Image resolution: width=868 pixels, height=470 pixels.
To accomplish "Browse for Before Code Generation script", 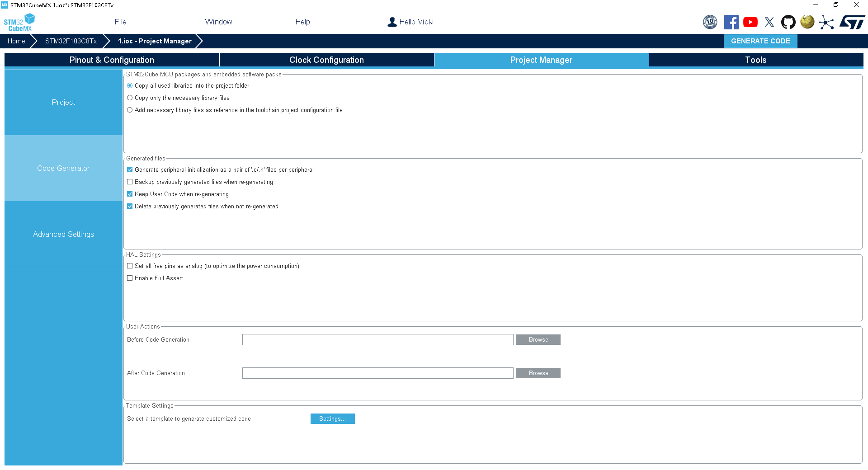I will tap(538, 339).
